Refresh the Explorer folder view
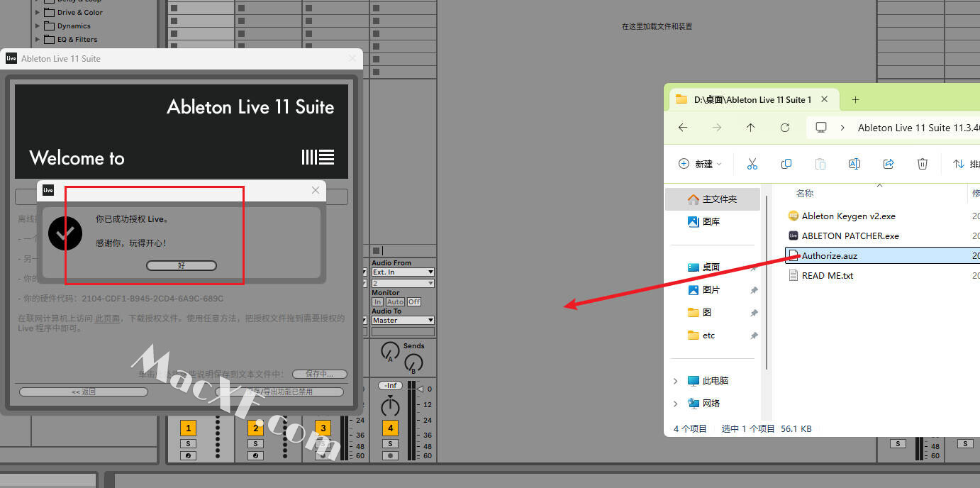This screenshot has width=980, height=488. click(x=785, y=128)
